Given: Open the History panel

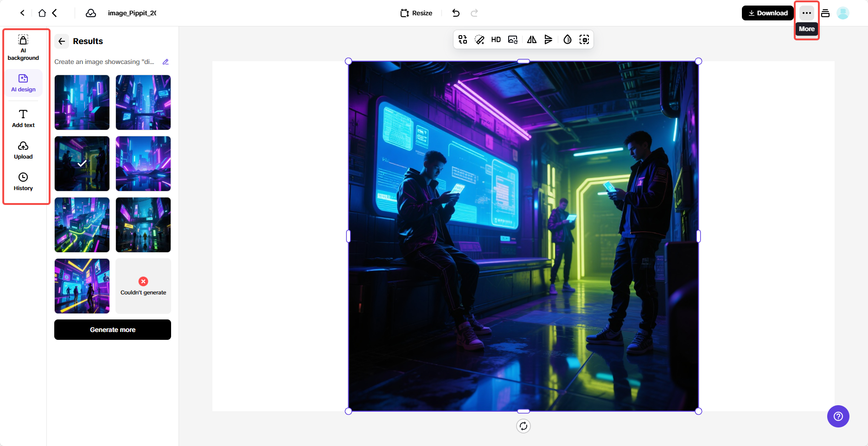Looking at the screenshot, I should [x=23, y=181].
